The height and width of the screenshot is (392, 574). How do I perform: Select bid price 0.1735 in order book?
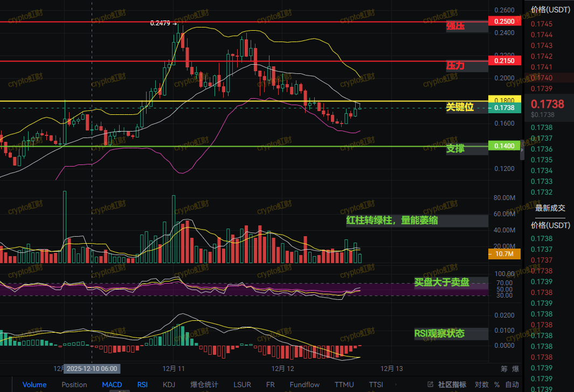(542, 160)
